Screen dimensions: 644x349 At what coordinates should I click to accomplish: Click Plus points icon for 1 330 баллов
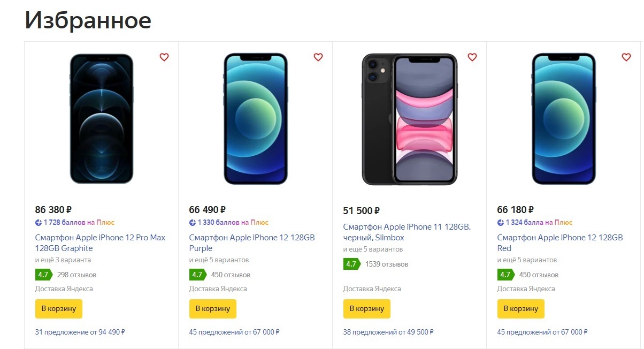point(193,223)
